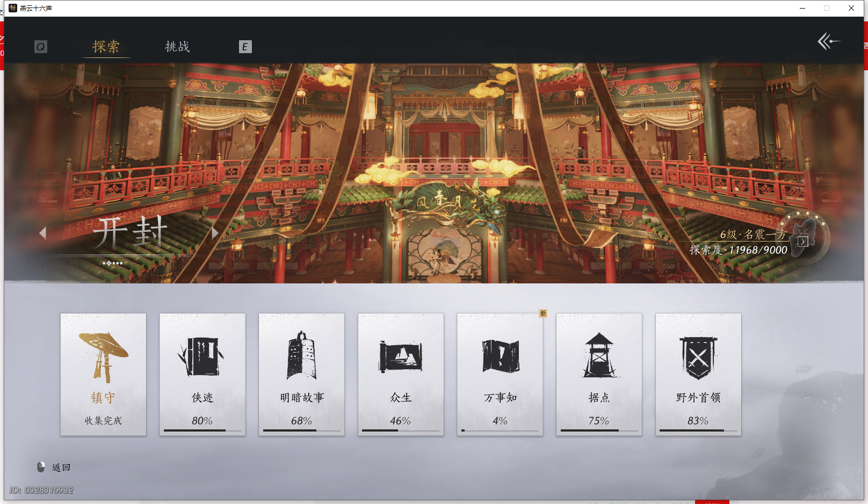Click the left arrow beside 开封
The height and width of the screenshot is (504, 868).
pyautogui.click(x=43, y=232)
